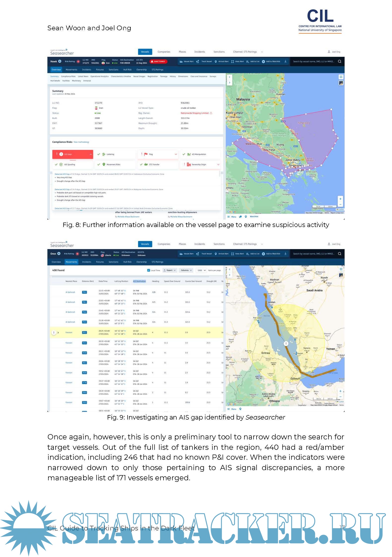Image resolution: width=392 pixels, height=557 pixels.
Task: Zoom in on the Malaysia map
Action: [x=340, y=199]
